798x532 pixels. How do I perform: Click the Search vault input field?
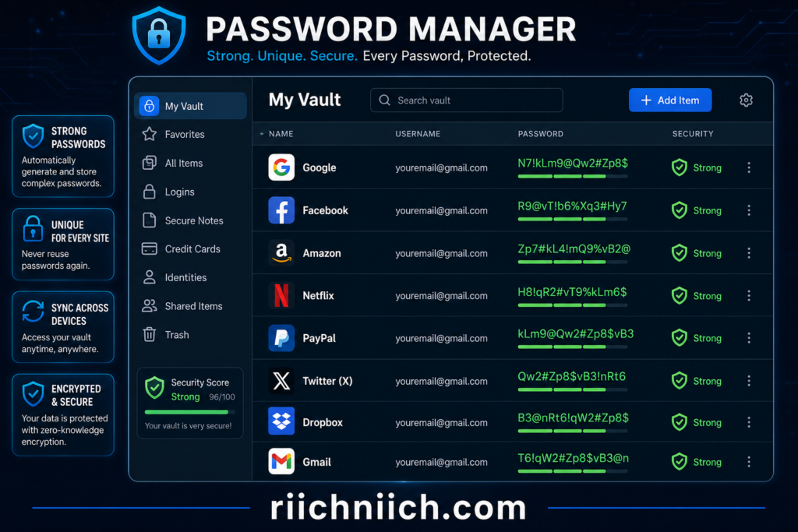click(x=466, y=100)
